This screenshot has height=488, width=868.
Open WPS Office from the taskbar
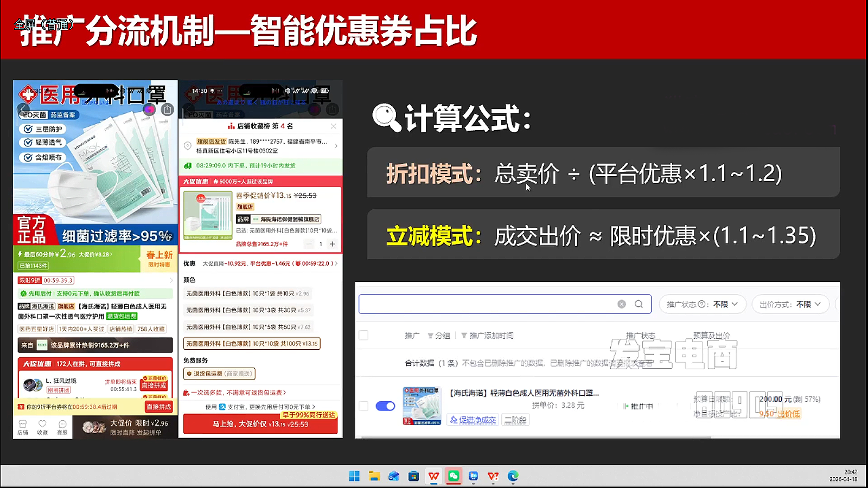433,476
